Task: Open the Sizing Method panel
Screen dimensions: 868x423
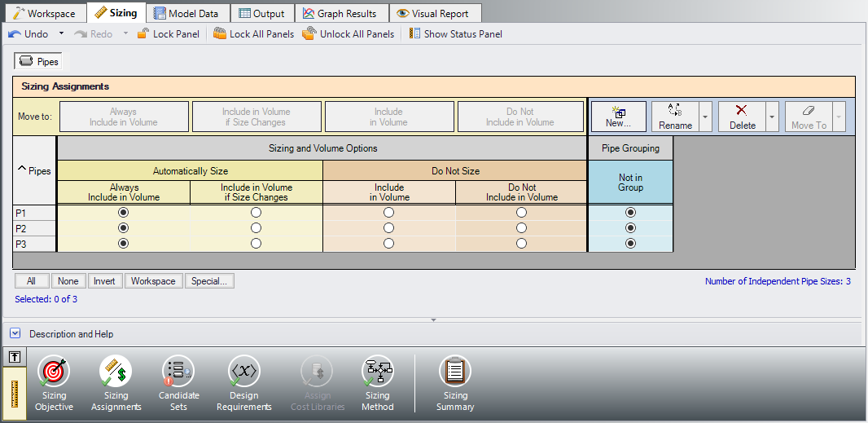Action: point(377,383)
